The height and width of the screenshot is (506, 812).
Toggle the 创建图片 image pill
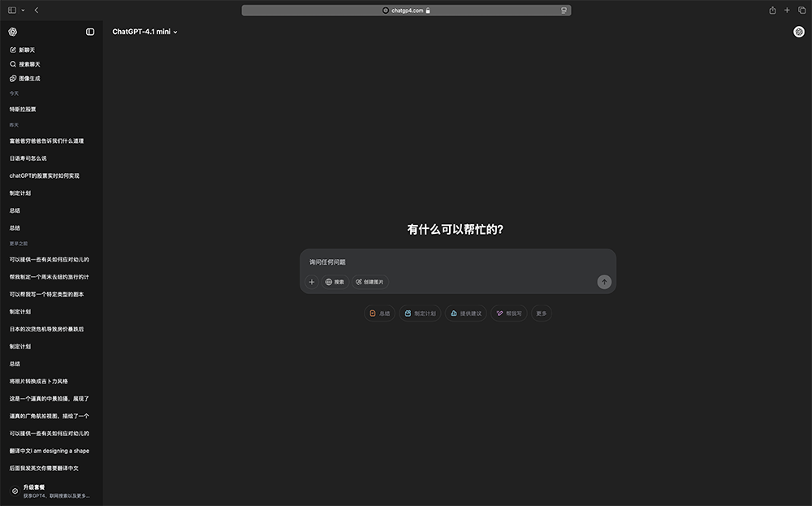[x=370, y=282]
